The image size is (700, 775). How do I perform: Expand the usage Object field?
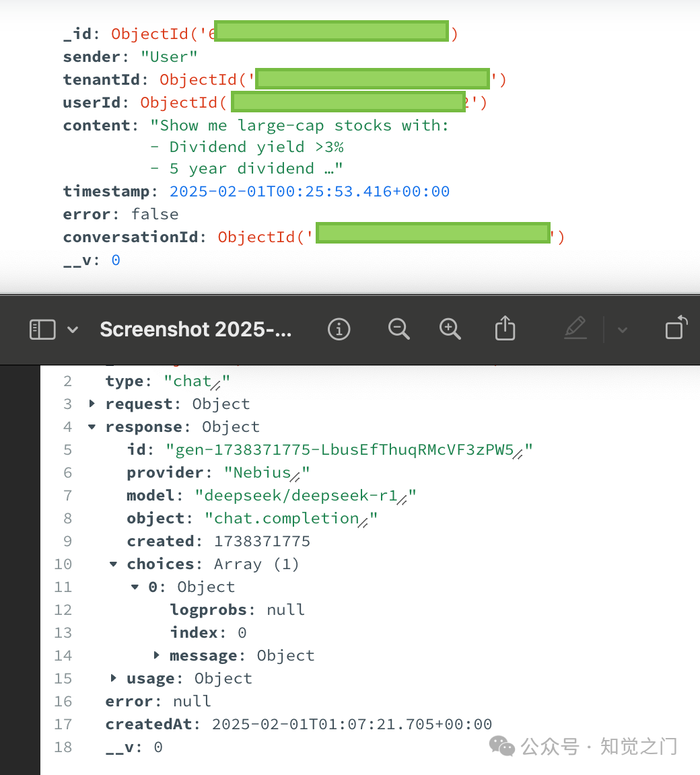(113, 678)
